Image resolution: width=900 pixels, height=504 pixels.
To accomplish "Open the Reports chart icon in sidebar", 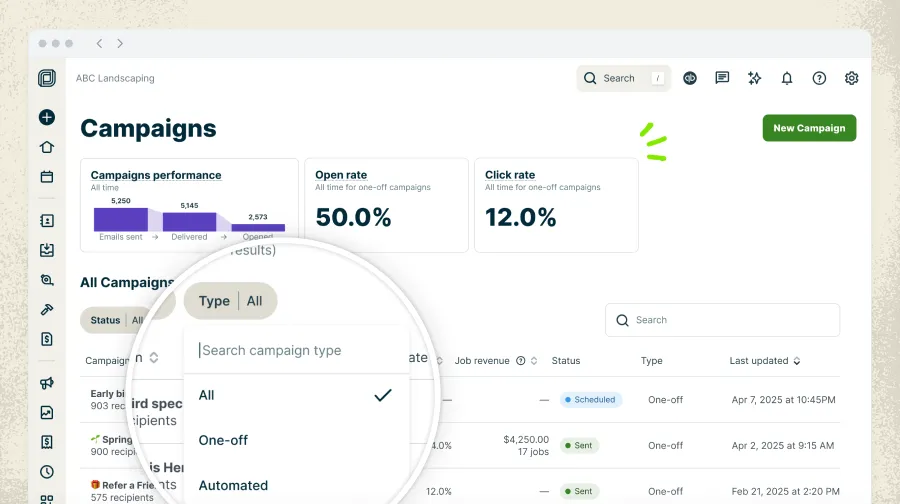I will (x=47, y=412).
